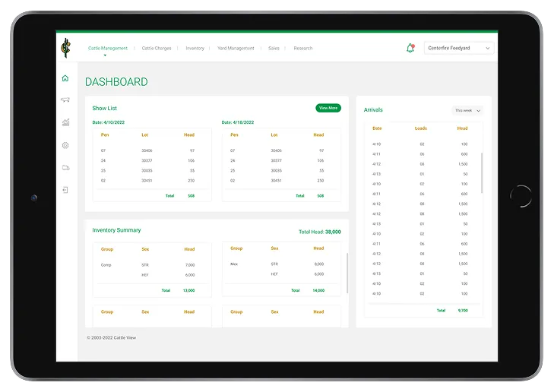Click the logout icon in sidebar

click(65, 190)
